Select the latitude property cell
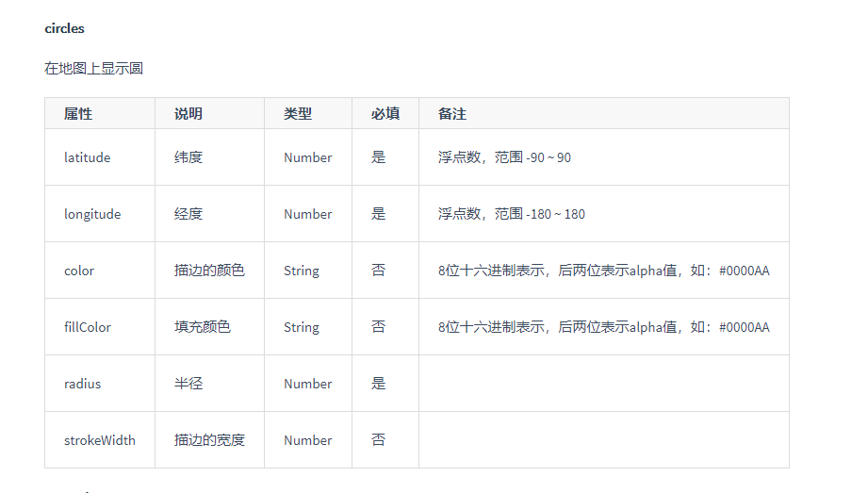868x493 pixels. (87, 157)
